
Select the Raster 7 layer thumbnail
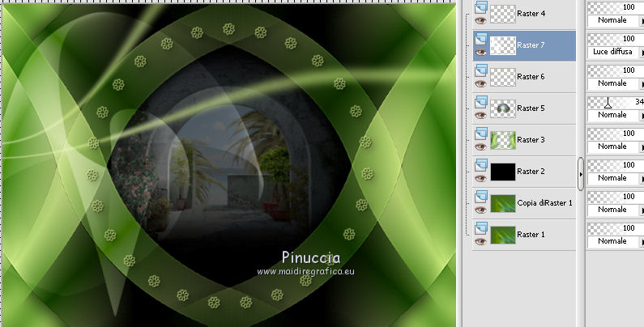coord(503,45)
